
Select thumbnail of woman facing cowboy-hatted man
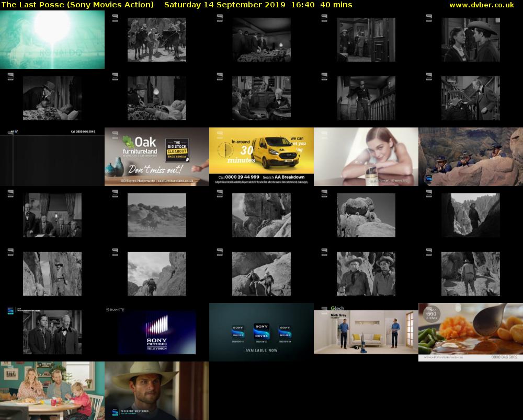tap(471, 40)
